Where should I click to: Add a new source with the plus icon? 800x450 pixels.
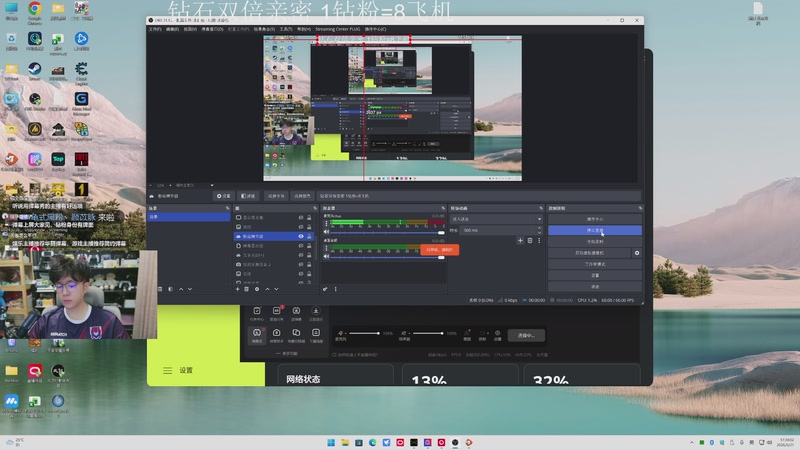(x=237, y=289)
